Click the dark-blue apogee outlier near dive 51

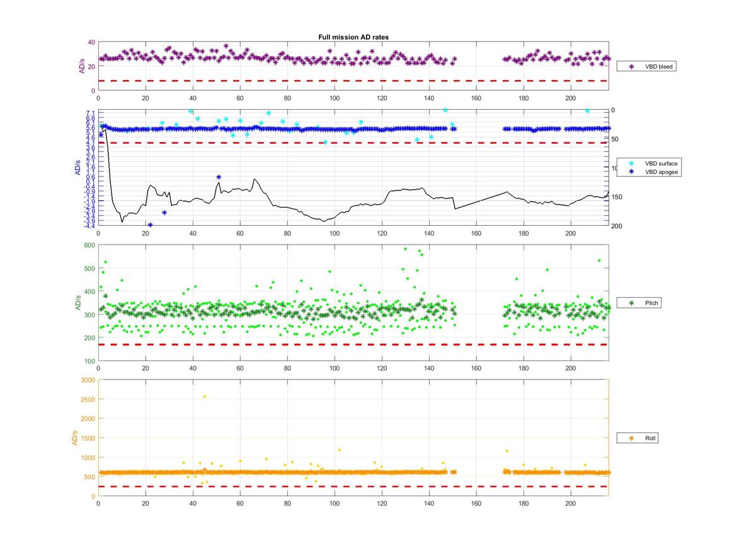[219, 177]
